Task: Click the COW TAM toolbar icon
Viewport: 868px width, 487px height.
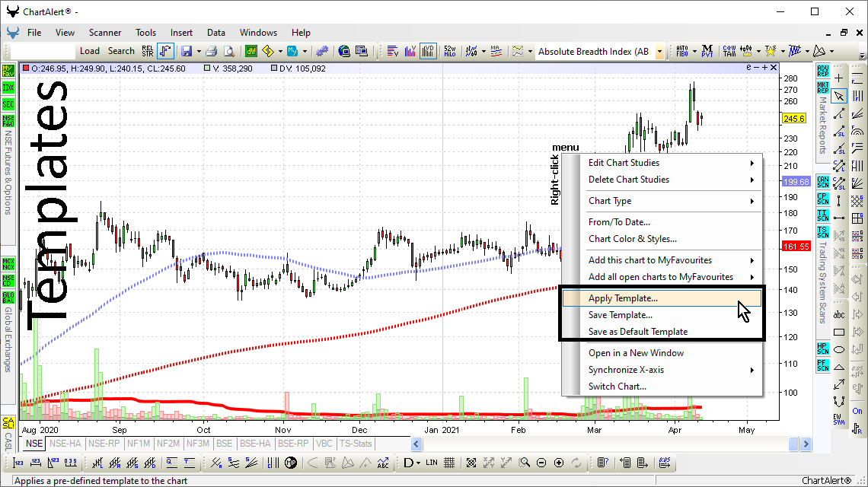Action: tap(729, 52)
